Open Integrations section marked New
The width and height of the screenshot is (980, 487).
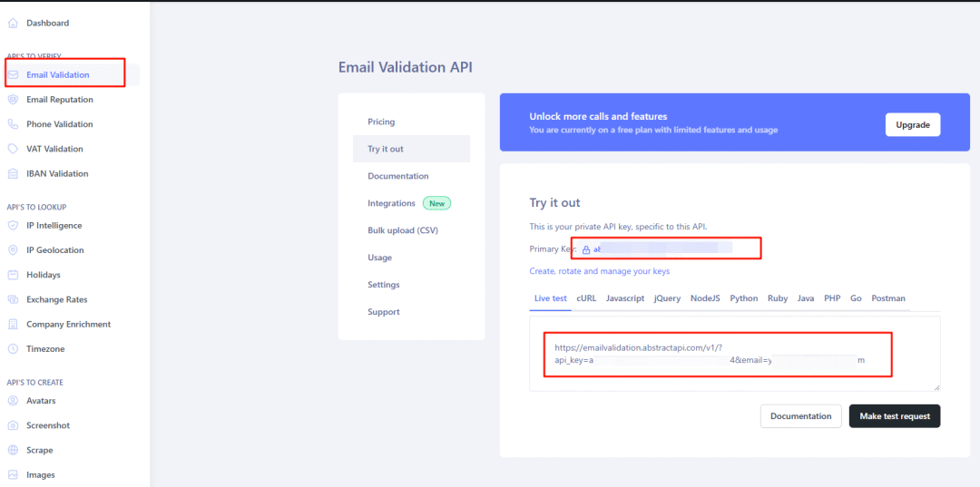pos(409,203)
